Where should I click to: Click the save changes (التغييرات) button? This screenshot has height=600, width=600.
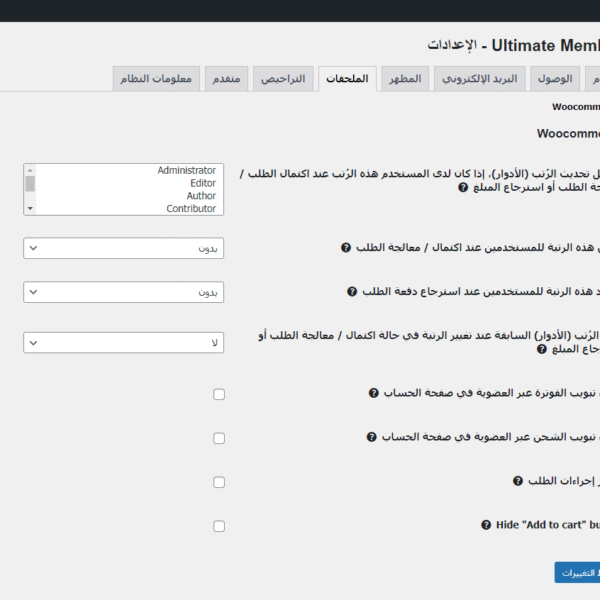(x=577, y=573)
